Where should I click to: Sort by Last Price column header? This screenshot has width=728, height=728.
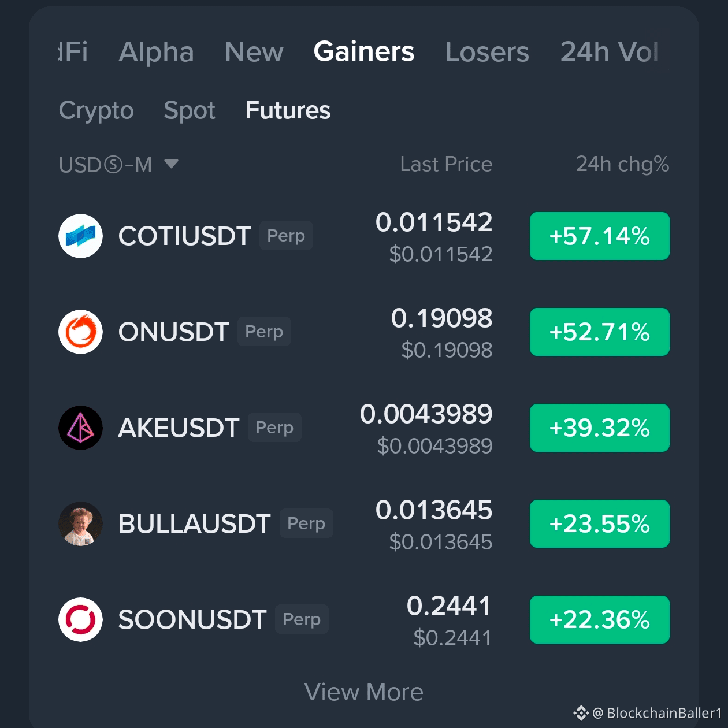[x=446, y=164]
